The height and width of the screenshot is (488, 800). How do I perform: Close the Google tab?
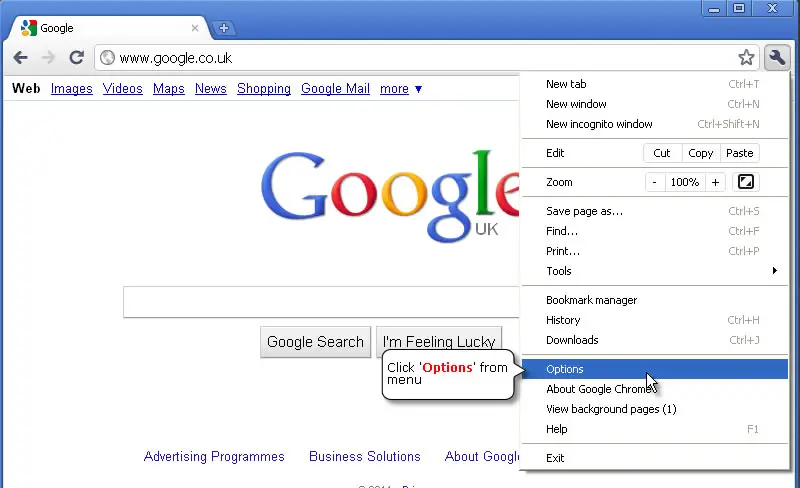pos(195,28)
